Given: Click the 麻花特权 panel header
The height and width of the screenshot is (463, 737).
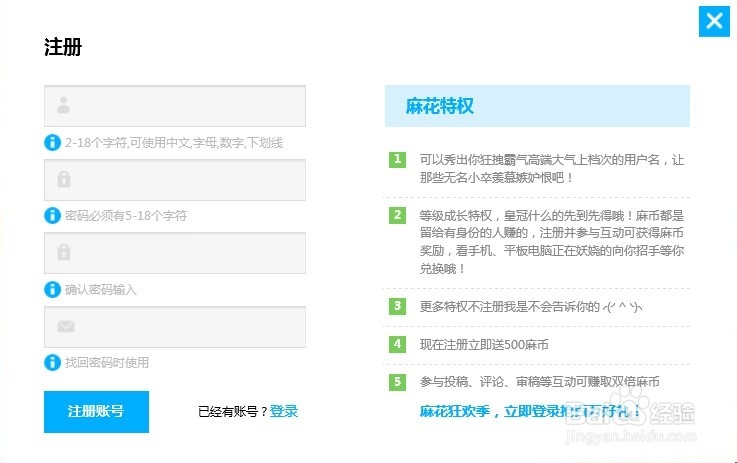Looking at the screenshot, I should (537, 106).
